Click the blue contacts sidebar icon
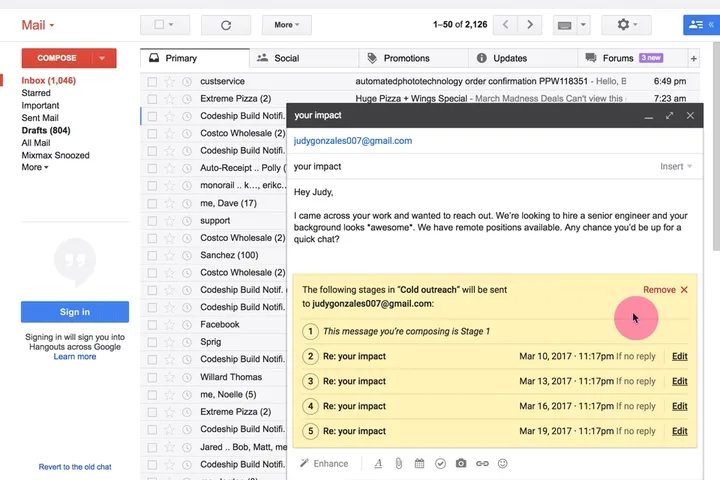Viewport: 720px width, 480px height. click(x=701, y=25)
